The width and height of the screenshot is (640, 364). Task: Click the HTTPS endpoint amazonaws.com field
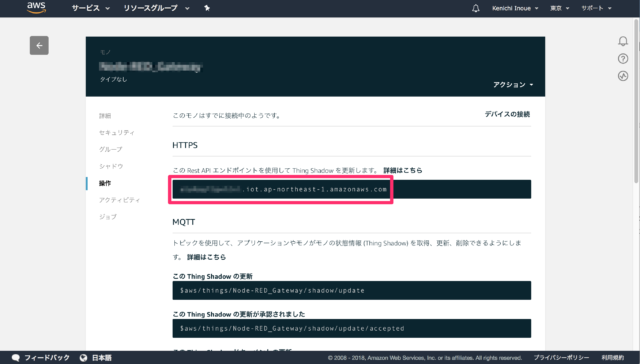[351, 189]
